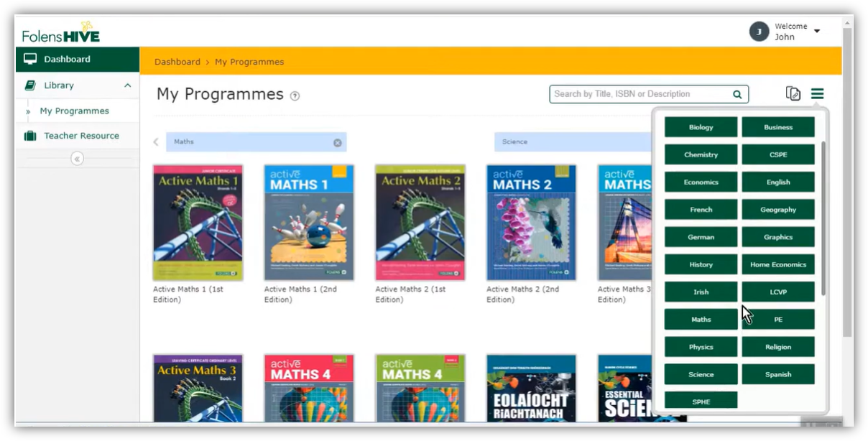Click the copy/edit programmes icon
Viewport: 868px width, 441px height.
click(793, 93)
